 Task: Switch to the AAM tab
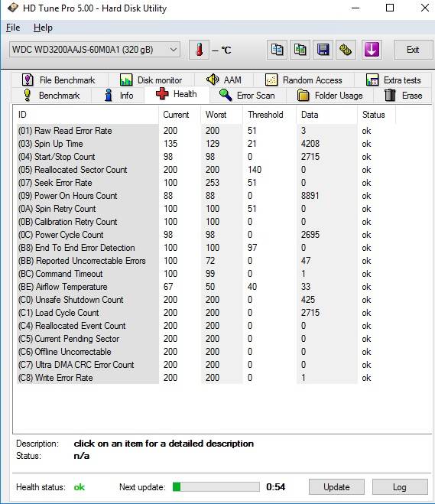click(224, 80)
